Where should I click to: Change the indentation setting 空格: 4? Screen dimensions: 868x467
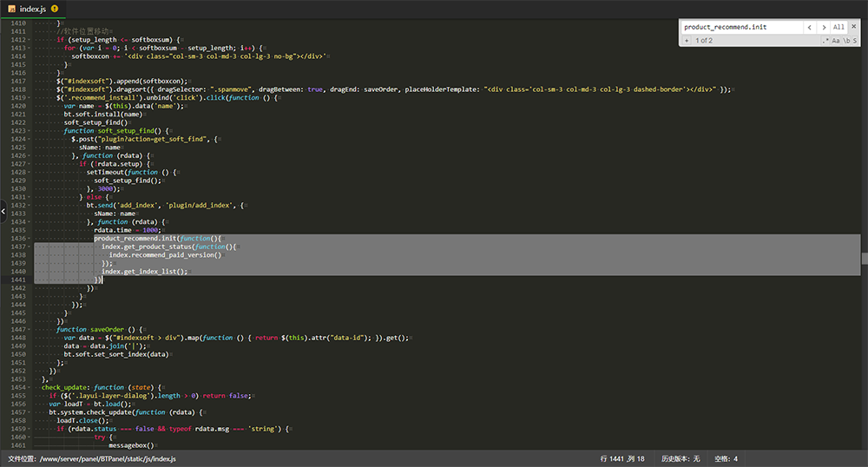click(x=726, y=458)
